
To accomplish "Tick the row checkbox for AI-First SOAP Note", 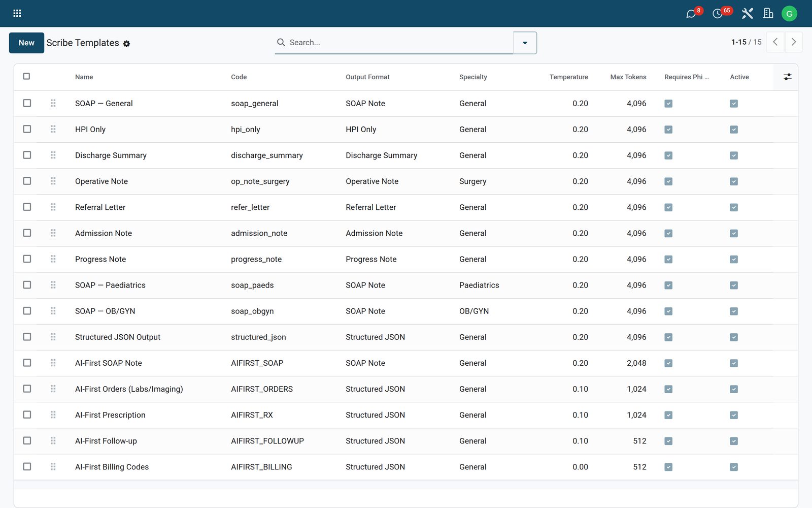I will 27,363.
